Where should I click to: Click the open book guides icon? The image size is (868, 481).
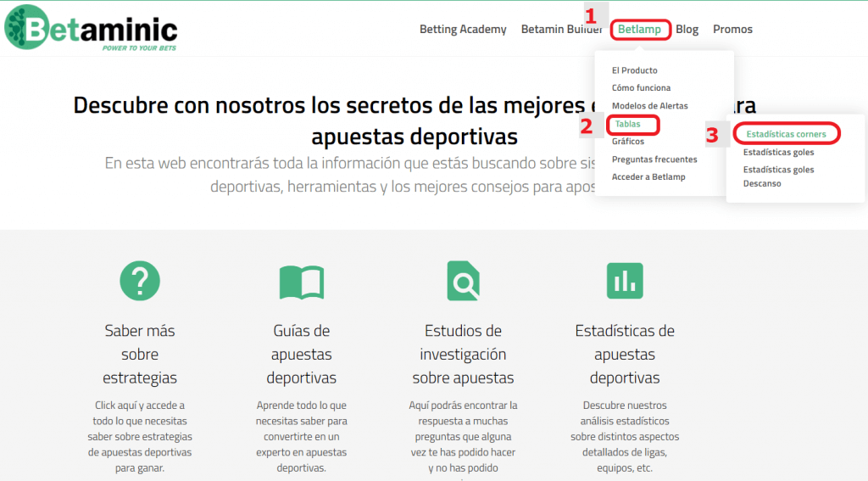(x=301, y=281)
